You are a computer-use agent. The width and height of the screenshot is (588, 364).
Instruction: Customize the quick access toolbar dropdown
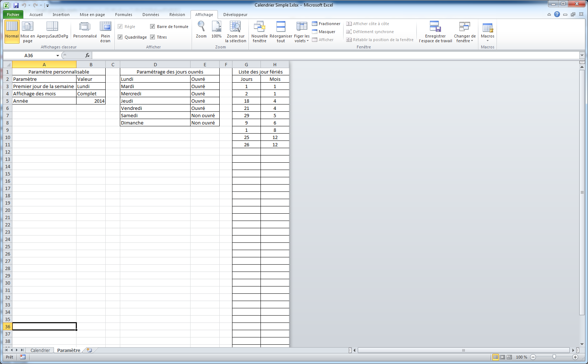47,5
